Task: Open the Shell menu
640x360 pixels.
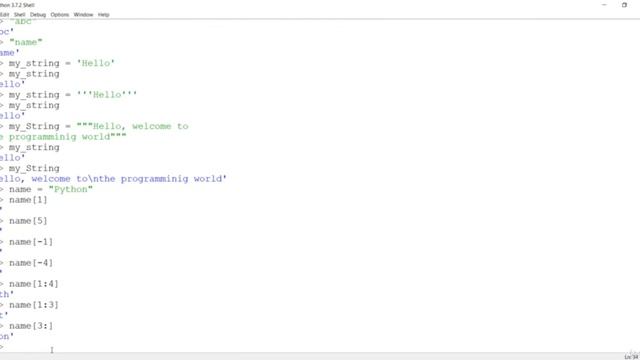Action: pos(20,15)
